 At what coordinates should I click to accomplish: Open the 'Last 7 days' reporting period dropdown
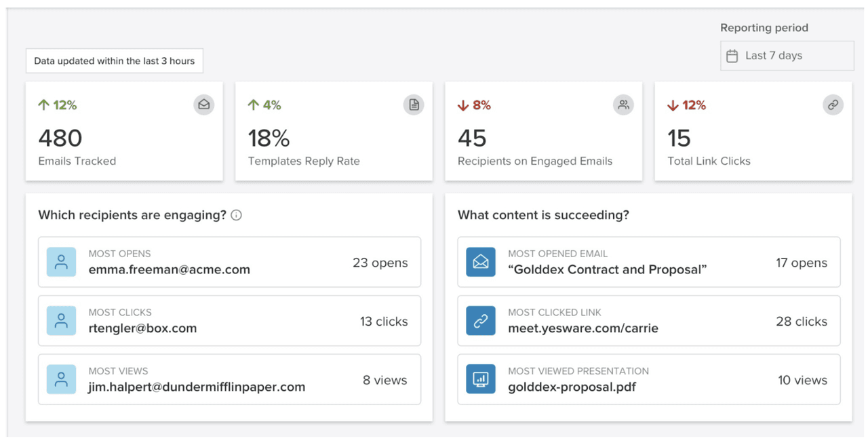click(787, 56)
